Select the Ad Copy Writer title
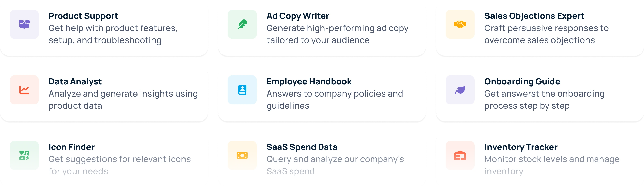644x187 pixels. [x=298, y=16]
